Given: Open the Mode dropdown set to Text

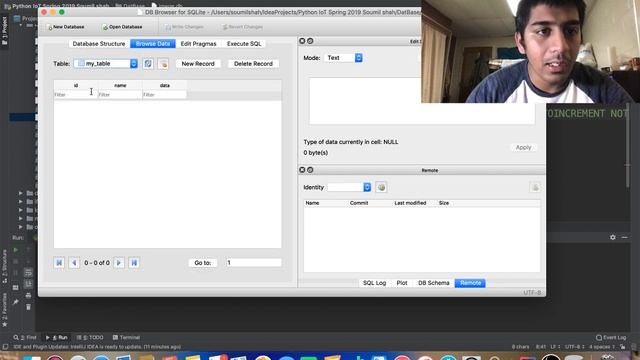Looking at the screenshot, I should 343,58.
